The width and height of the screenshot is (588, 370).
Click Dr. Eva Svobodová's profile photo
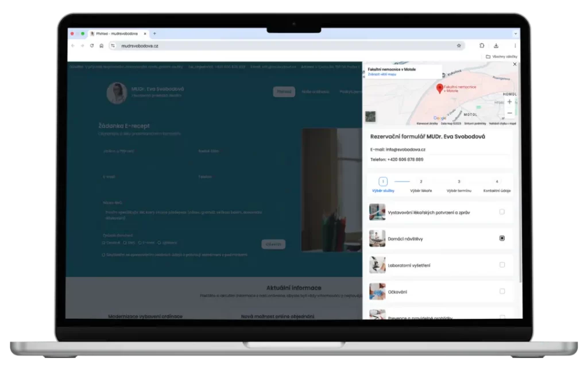coord(117,92)
